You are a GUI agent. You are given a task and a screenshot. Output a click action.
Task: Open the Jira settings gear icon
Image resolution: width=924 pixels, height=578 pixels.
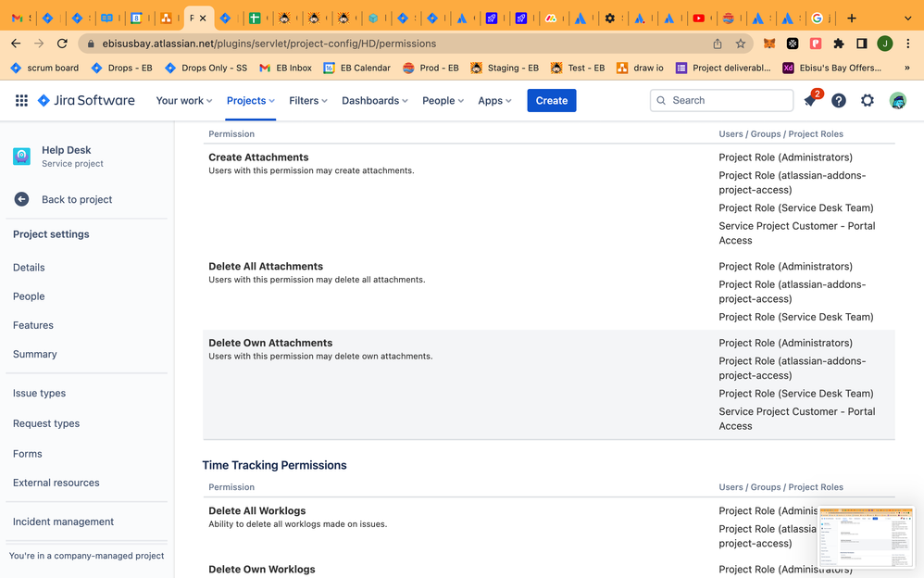tap(868, 100)
